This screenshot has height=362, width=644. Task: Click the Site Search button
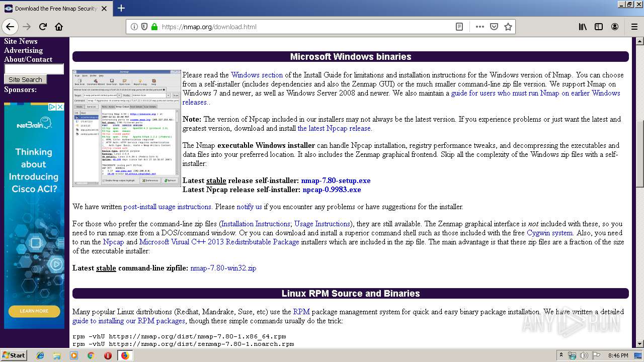[25, 79]
